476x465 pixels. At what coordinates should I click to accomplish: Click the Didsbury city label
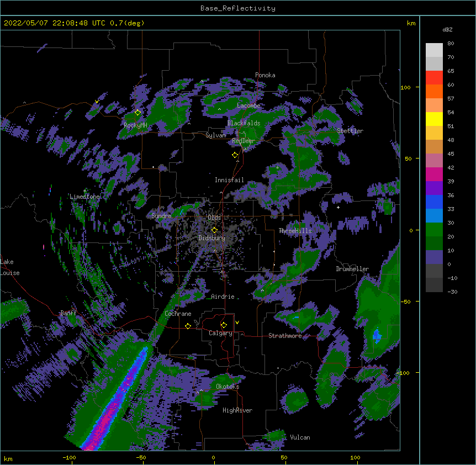point(212,238)
